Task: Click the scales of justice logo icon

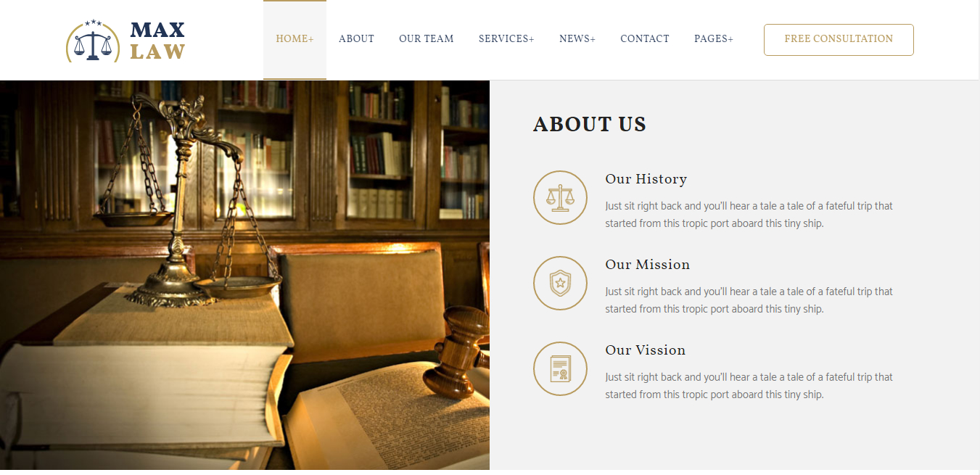Action: [93, 41]
